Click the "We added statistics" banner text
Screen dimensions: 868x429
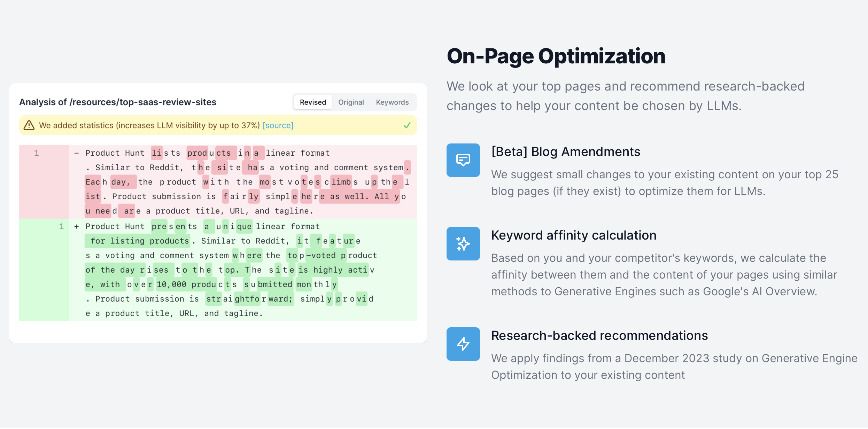pos(149,125)
